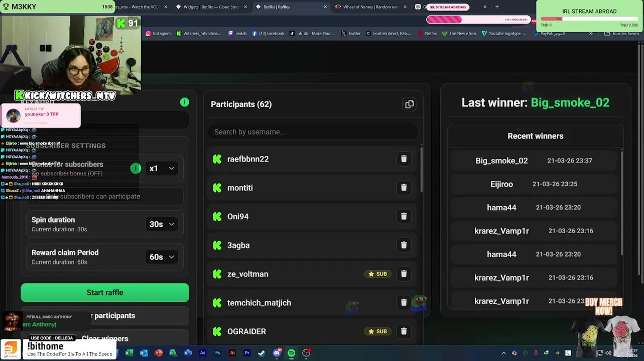Open the Netflix bookmark
644x361 pixels.
click(427, 34)
